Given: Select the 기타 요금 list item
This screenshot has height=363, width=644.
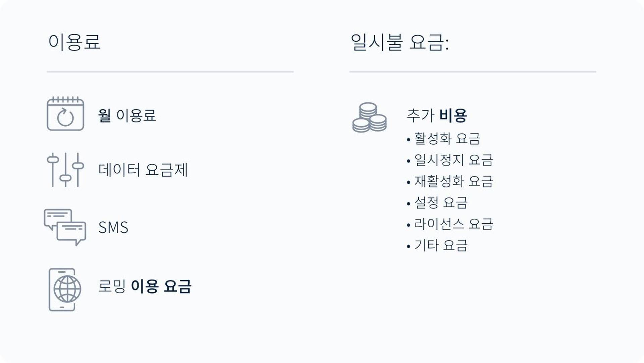Looking at the screenshot, I should [441, 245].
